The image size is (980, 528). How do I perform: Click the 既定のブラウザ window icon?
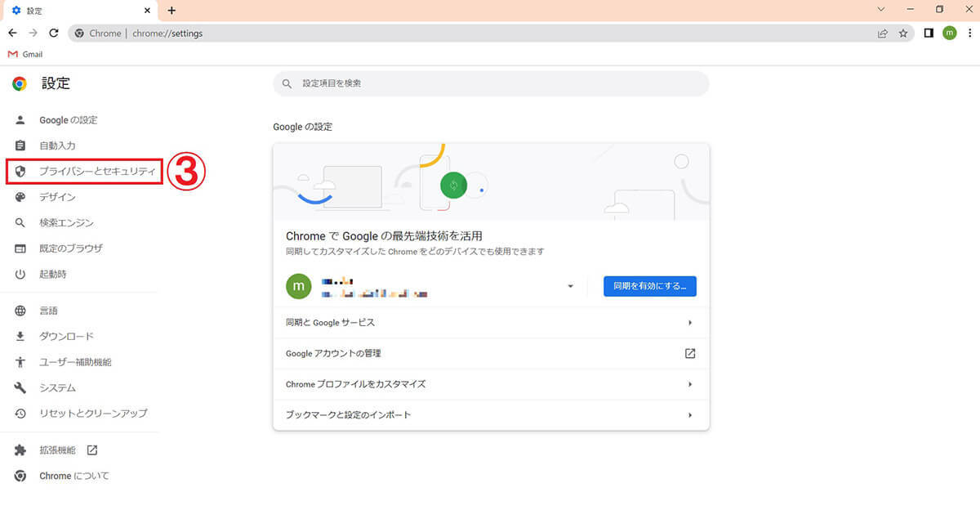click(20, 248)
